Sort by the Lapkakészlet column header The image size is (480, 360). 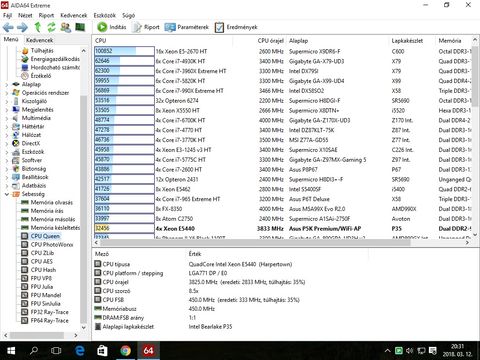click(x=412, y=40)
